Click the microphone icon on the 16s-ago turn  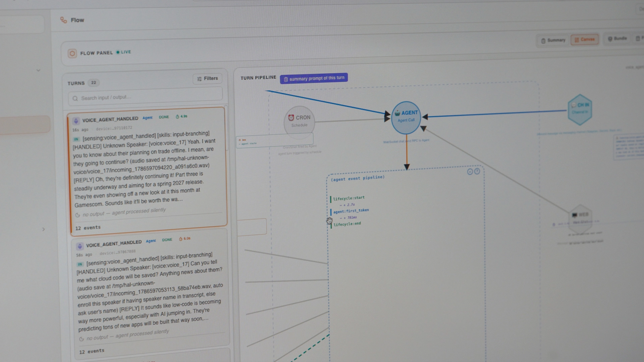point(76,121)
